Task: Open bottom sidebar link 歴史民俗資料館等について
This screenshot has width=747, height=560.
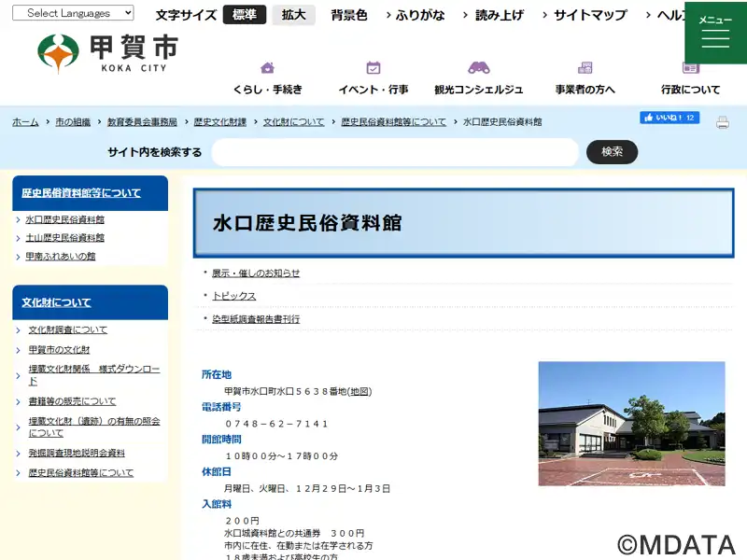Action: (x=81, y=473)
